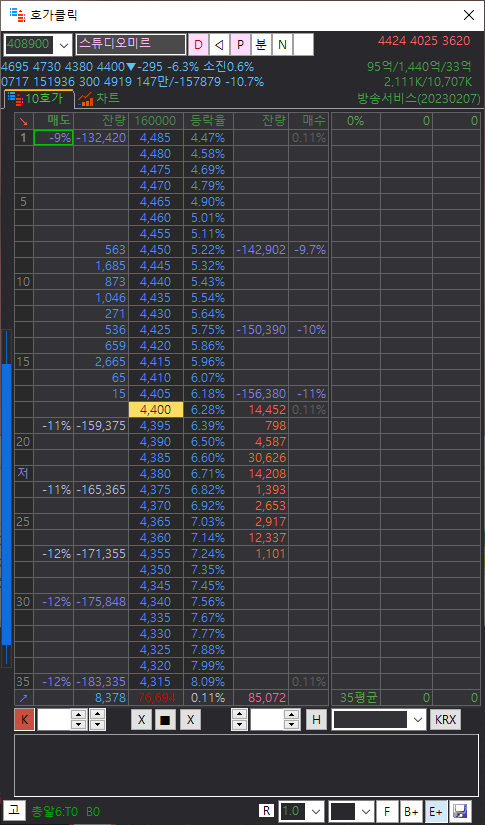Click the white input field left of H

coord(267,720)
